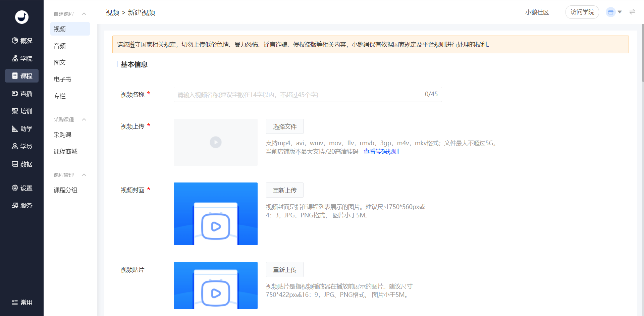Open the shop account dropdown arrow

point(620,12)
